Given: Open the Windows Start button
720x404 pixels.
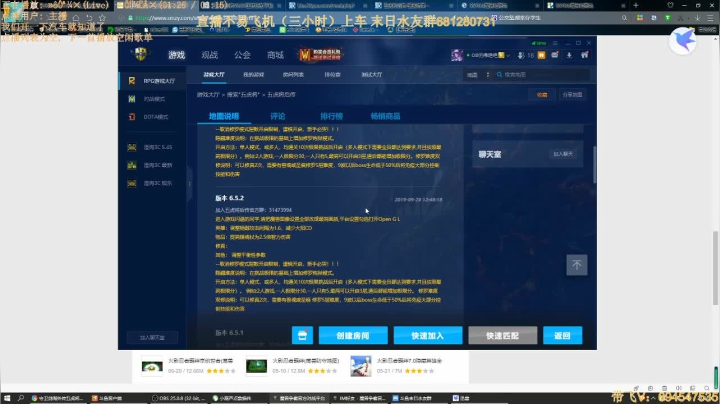Looking at the screenshot, I should pyautogui.click(x=6, y=398).
